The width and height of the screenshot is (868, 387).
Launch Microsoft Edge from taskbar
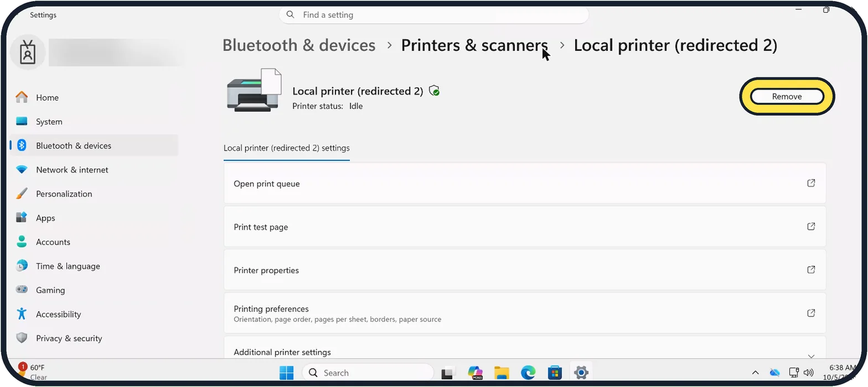tap(528, 373)
